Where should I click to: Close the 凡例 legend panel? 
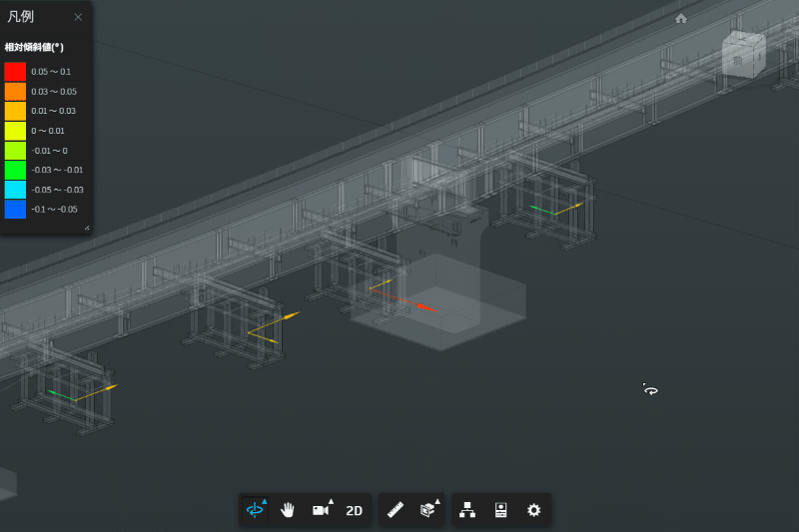pos(78,17)
